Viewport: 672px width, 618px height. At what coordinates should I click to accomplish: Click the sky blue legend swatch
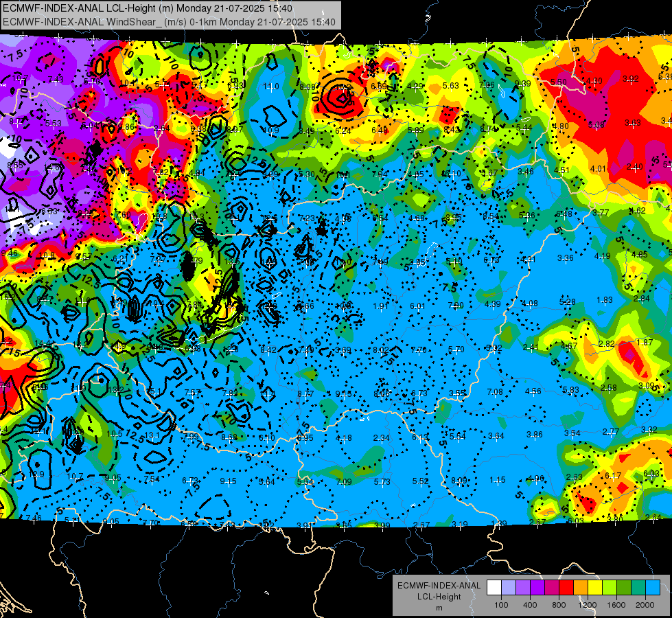[653, 588]
